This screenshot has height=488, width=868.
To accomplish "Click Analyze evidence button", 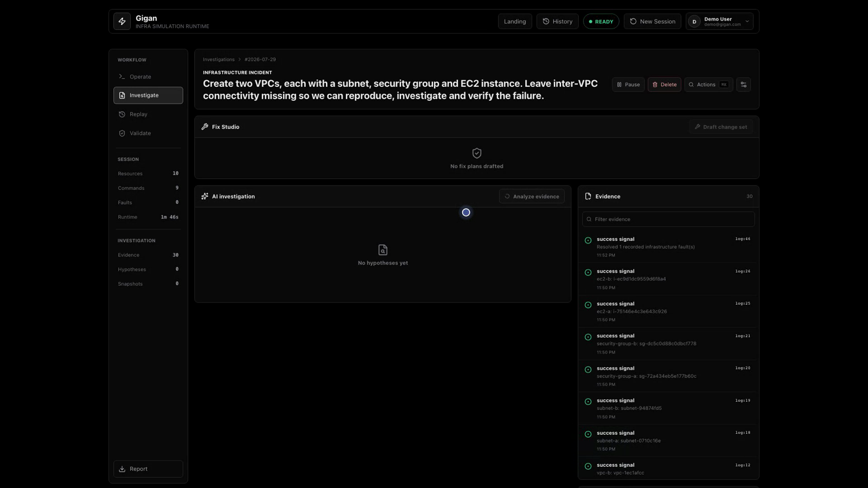I will click(x=532, y=196).
